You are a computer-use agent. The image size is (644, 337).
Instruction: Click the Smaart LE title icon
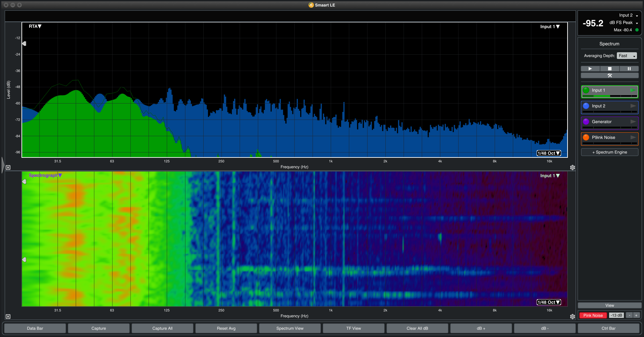311,5
